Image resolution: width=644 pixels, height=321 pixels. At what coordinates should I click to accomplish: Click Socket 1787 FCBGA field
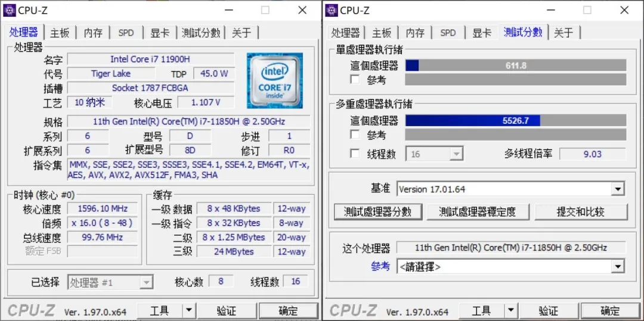pyautogui.click(x=150, y=88)
